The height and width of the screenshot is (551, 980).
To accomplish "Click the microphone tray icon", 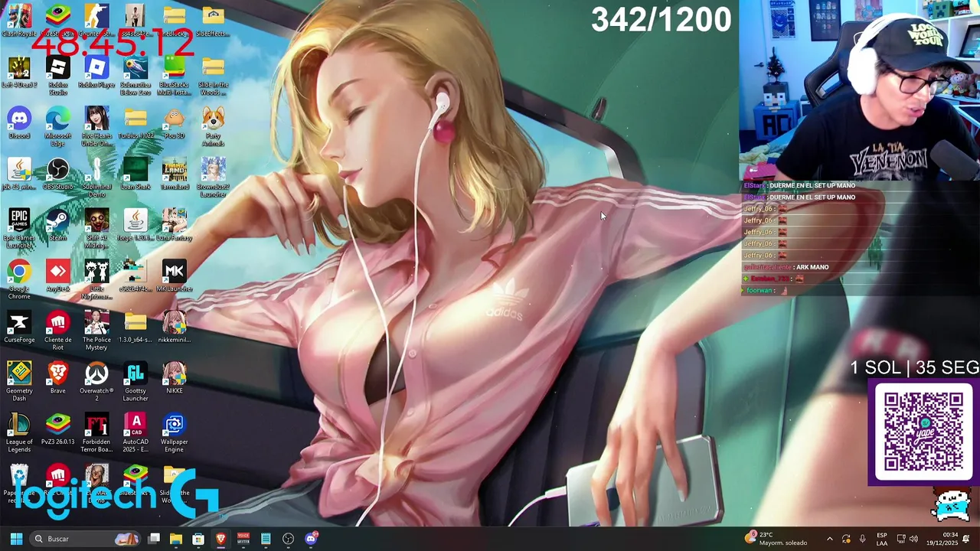I will click(862, 539).
